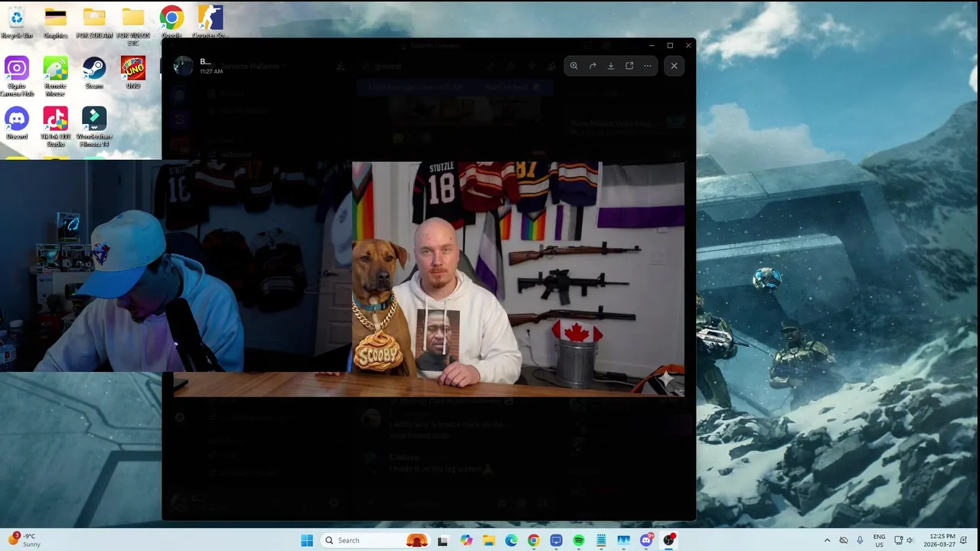Open Notepad from taskbar
The width and height of the screenshot is (980, 551).
coord(601,540)
